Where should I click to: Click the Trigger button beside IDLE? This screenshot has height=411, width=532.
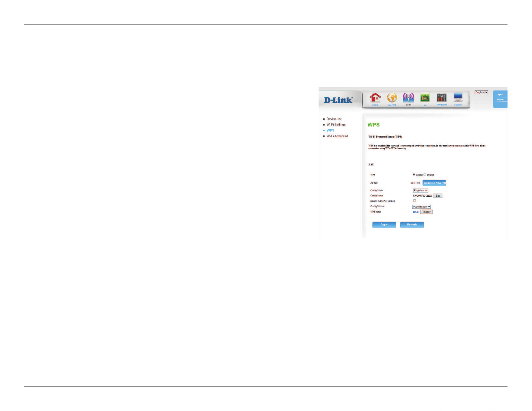tap(426, 212)
